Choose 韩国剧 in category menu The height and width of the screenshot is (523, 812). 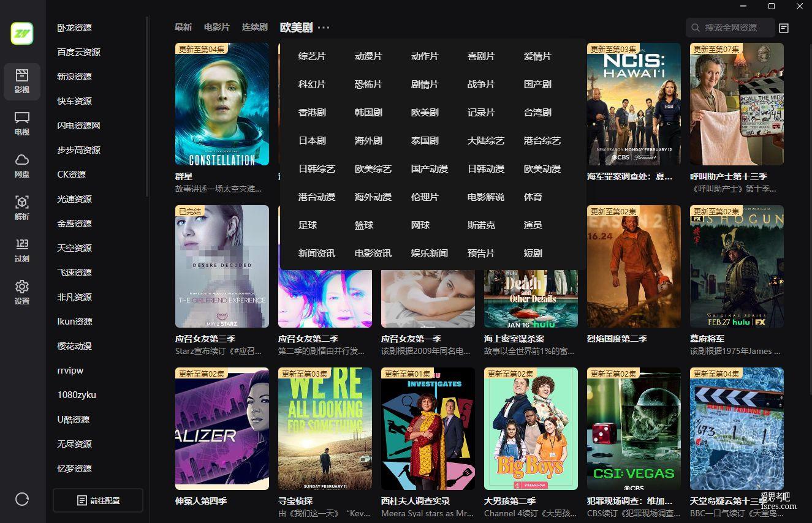click(x=368, y=112)
